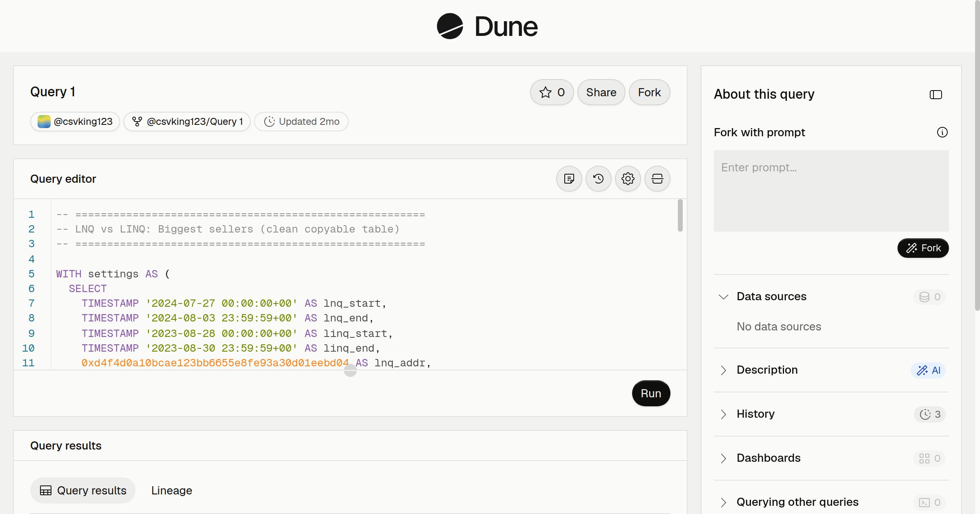This screenshot has width=980, height=514.
Task: Click the editor layout toggle icon
Action: coord(657,179)
